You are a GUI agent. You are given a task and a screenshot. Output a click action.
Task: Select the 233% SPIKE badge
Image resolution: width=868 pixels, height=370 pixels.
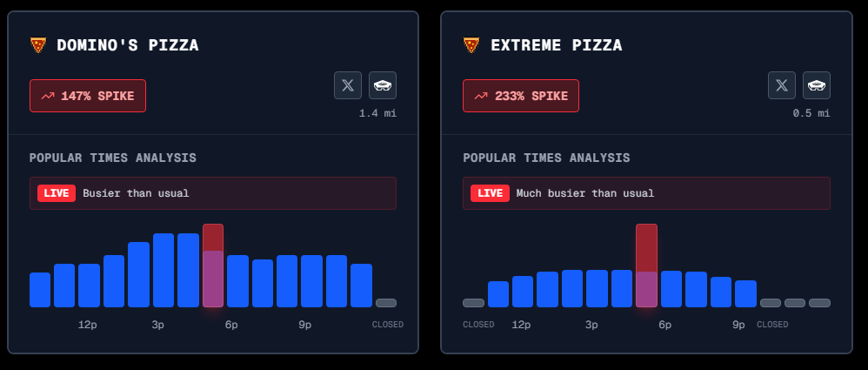tap(521, 96)
